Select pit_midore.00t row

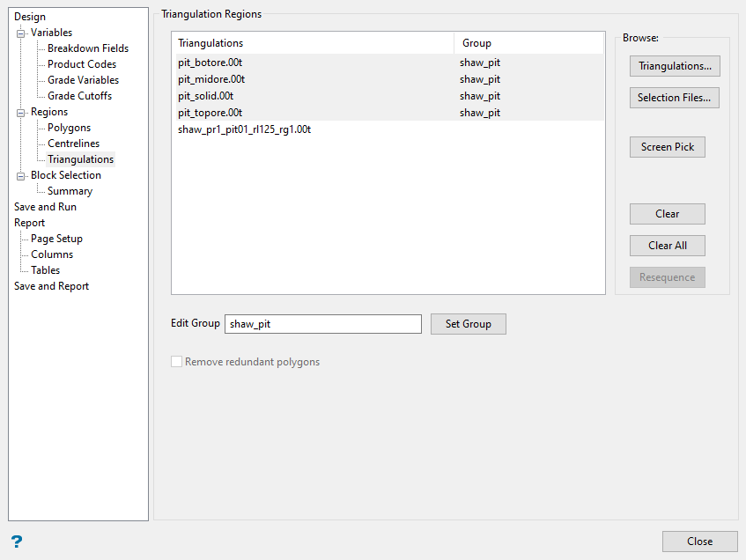(388, 79)
